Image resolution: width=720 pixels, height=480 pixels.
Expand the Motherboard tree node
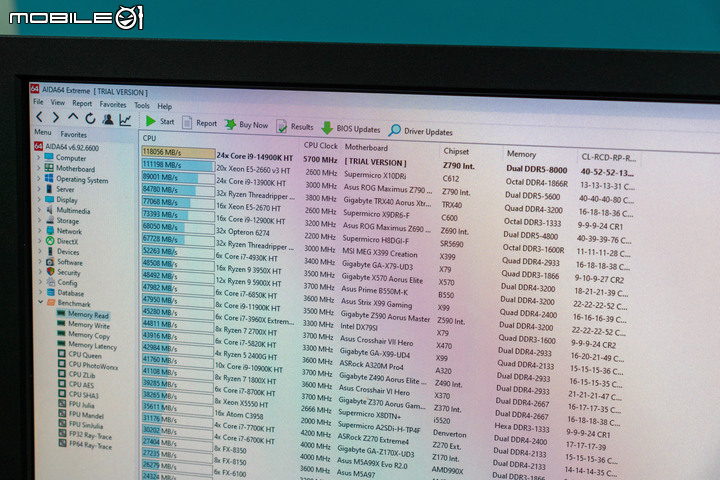pyautogui.click(x=39, y=168)
